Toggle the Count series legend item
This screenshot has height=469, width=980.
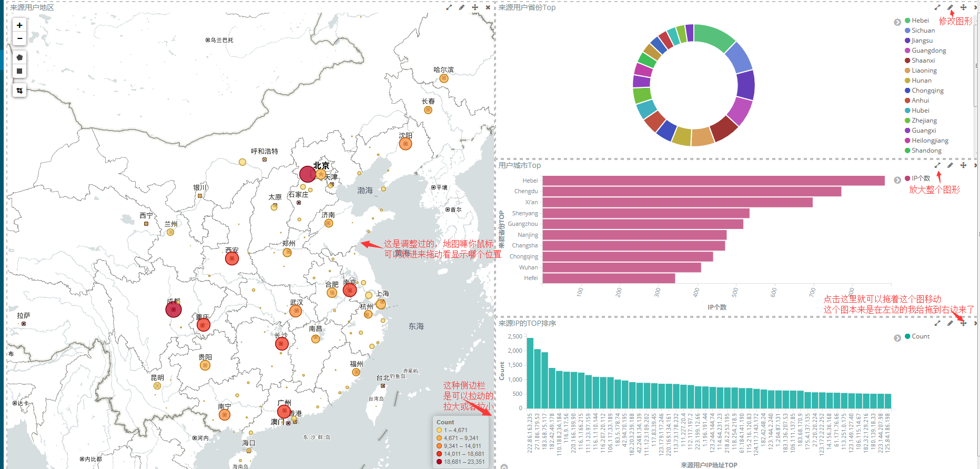[x=921, y=336]
